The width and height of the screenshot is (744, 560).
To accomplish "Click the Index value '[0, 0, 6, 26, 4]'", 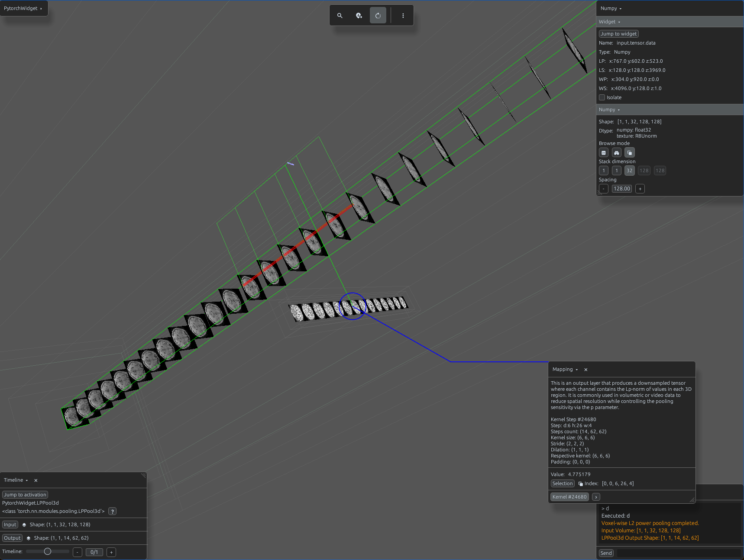I will (618, 483).
